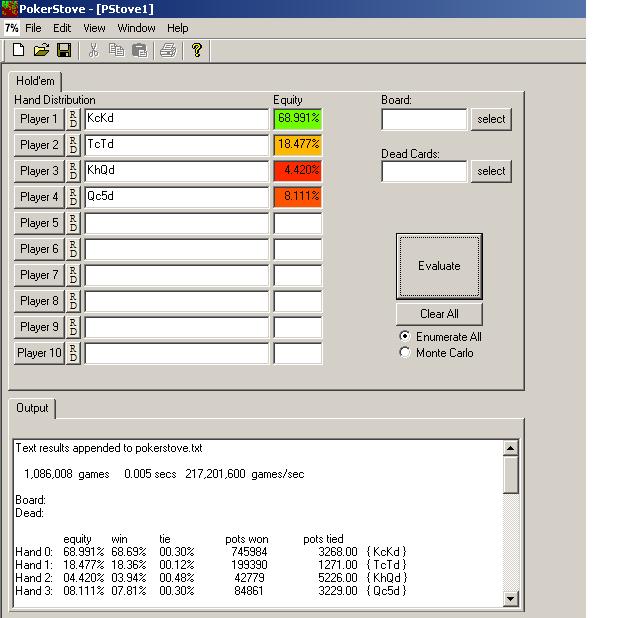Select the Output tab
The image size is (640, 618).
32,408
